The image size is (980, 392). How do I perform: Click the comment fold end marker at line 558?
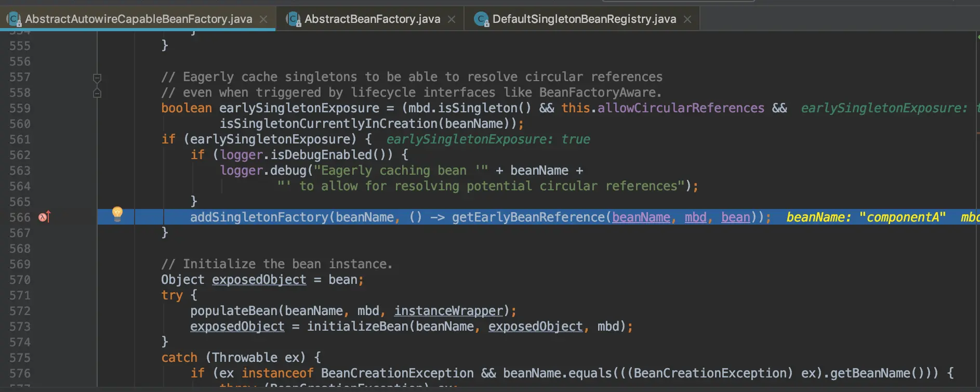pos(97,93)
